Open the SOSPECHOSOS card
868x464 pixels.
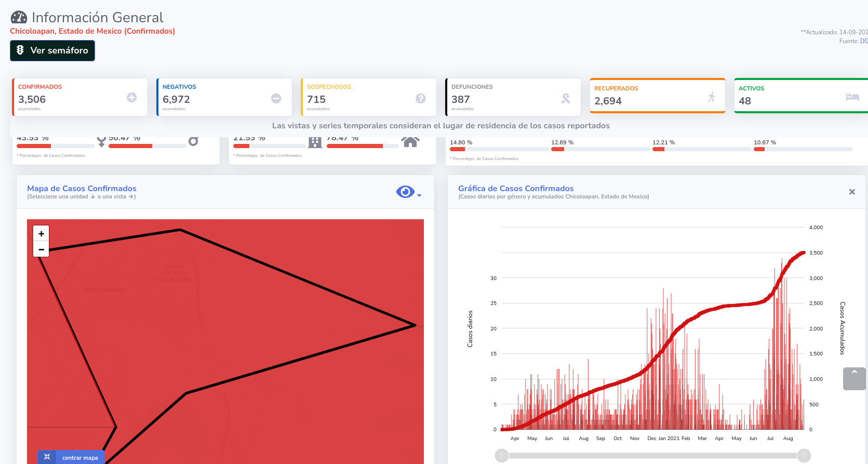point(369,97)
